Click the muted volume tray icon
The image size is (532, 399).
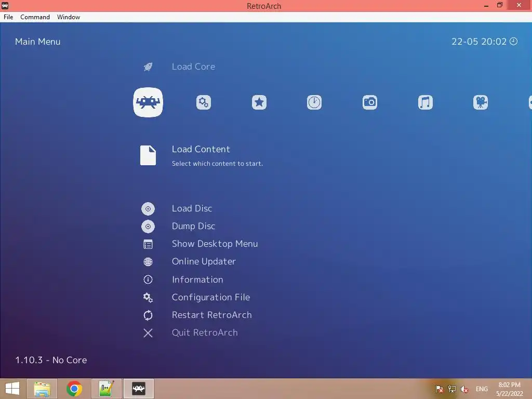pos(464,389)
